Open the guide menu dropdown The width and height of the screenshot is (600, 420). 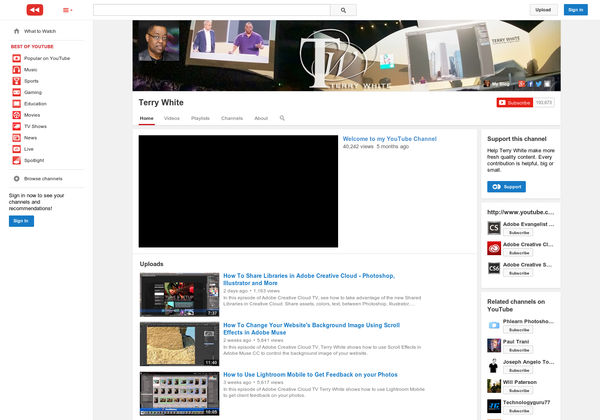67,10
